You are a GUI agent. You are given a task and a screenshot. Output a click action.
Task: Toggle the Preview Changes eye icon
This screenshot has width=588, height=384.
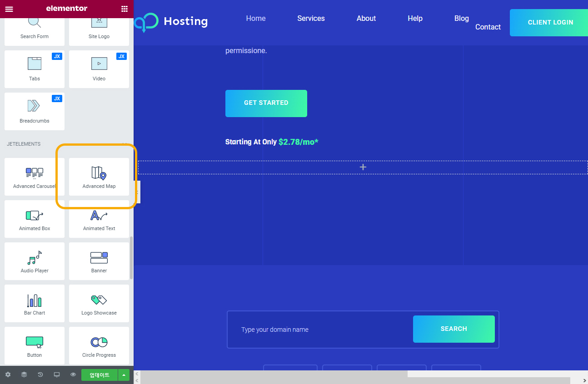[x=73, y=374]
